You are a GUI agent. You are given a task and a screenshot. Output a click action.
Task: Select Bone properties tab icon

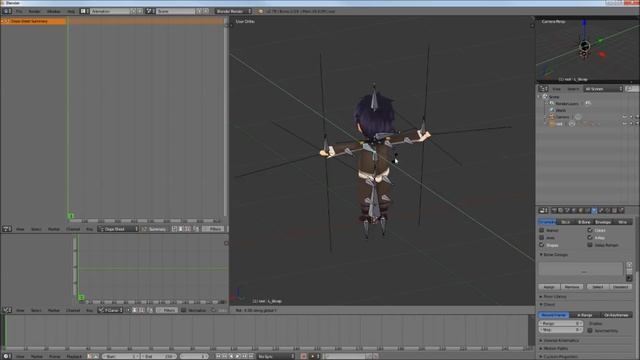pyautogui.click(x=601, y=211)
